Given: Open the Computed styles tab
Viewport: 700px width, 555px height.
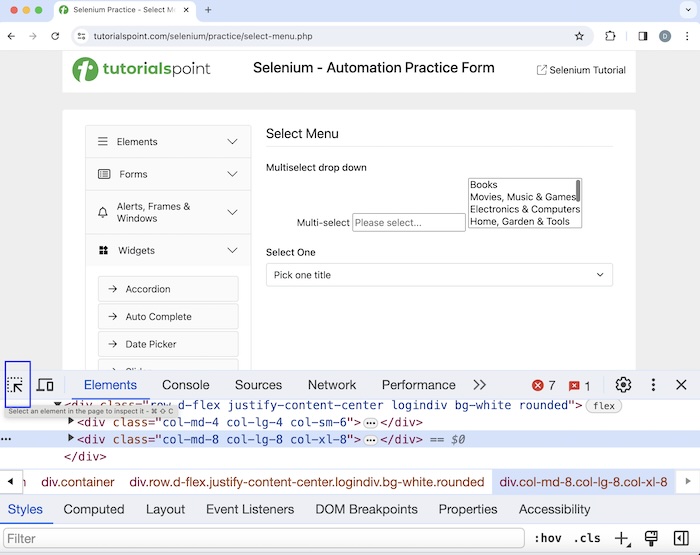Looking at the screenshot, I should [x=94, y=509].
